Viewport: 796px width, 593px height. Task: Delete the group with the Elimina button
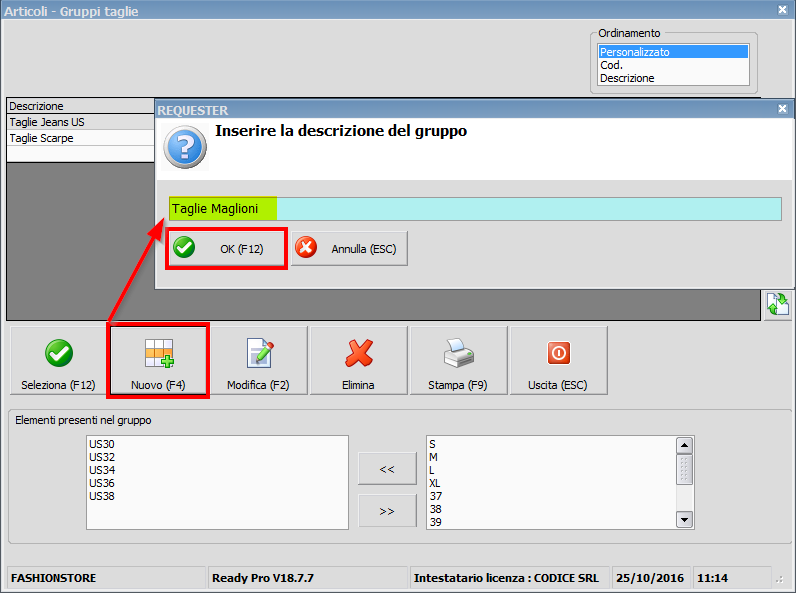pos(358,361)
